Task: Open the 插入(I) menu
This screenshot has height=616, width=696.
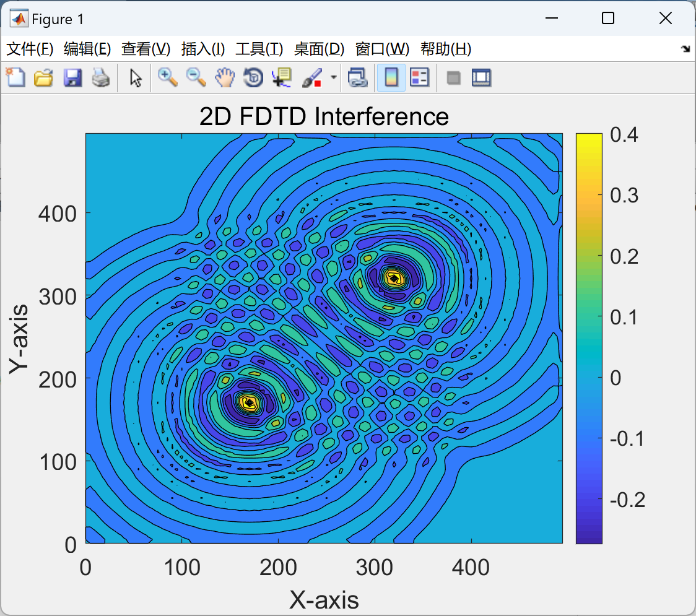Action: point(203,49)
